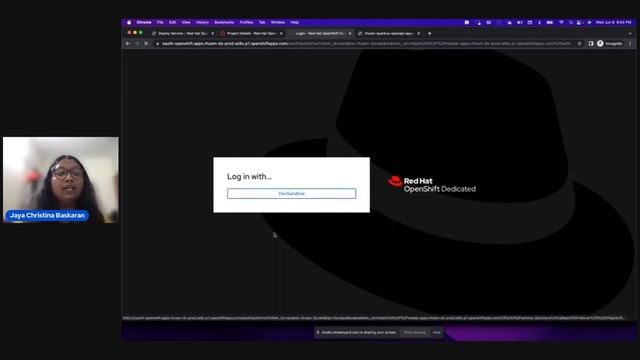The image size is (640, 360).
Task: Open the View menu
Action: click(x=186, y=22)
